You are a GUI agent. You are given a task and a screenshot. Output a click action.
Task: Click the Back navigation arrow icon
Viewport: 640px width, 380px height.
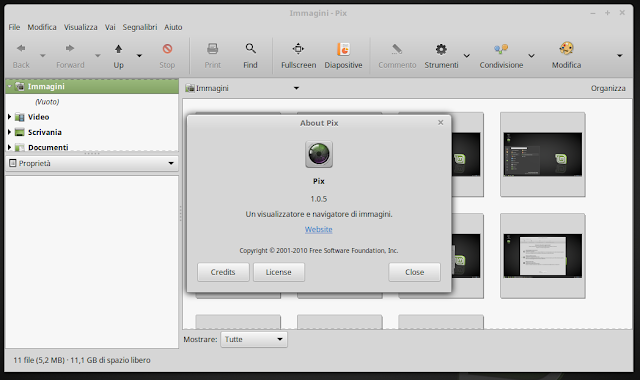(21, 49)
